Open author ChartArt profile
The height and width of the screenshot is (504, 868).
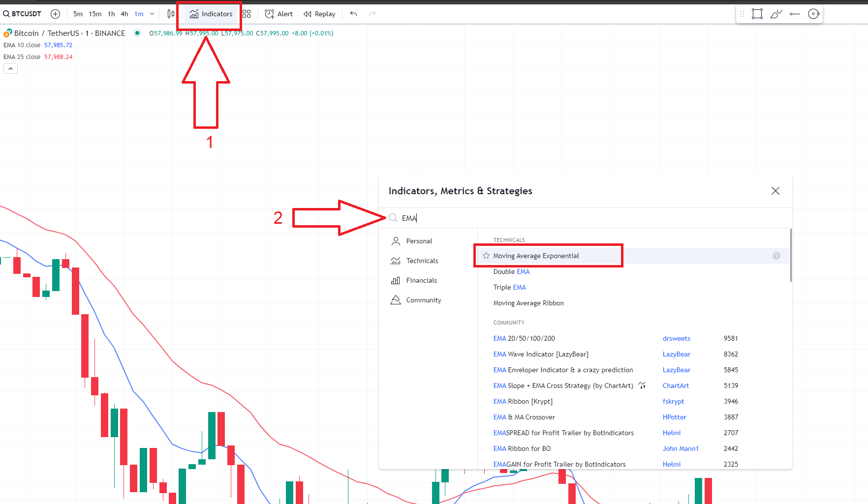(x=676, y=385)
